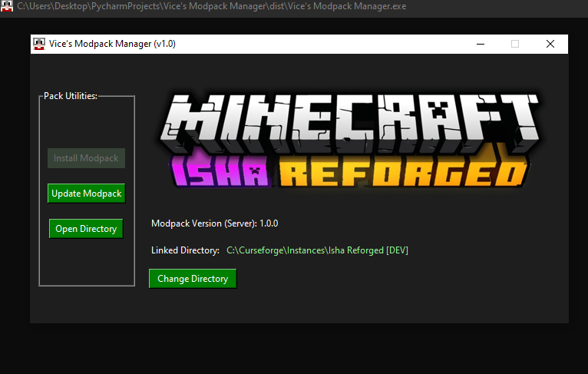Screen dimensions: 588x374
Task: Click the Vice's Modpack Manager (v1.0) title text
Action: [112, 44]
